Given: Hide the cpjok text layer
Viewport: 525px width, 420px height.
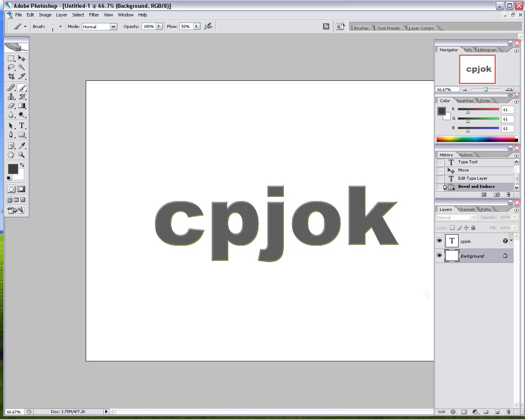Looking at the screenshot, I should [x=439, y=241].
